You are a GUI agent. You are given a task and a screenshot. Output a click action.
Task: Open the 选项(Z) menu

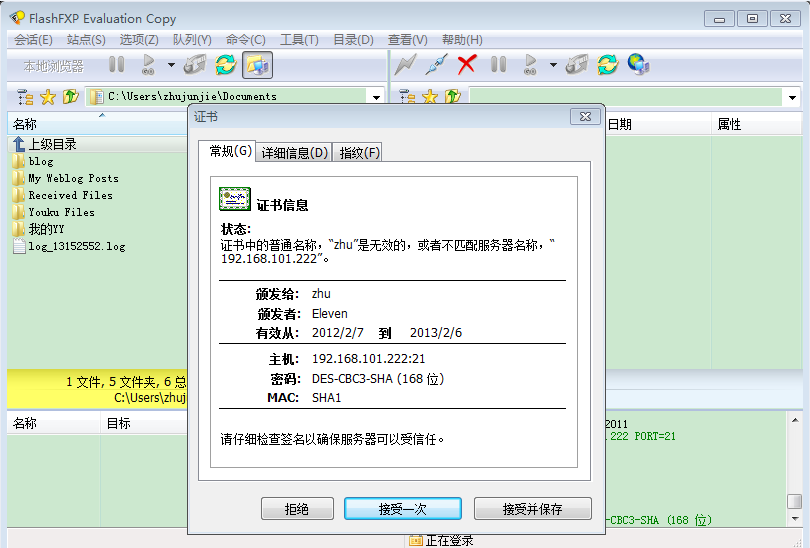click(x=139, y=40)
